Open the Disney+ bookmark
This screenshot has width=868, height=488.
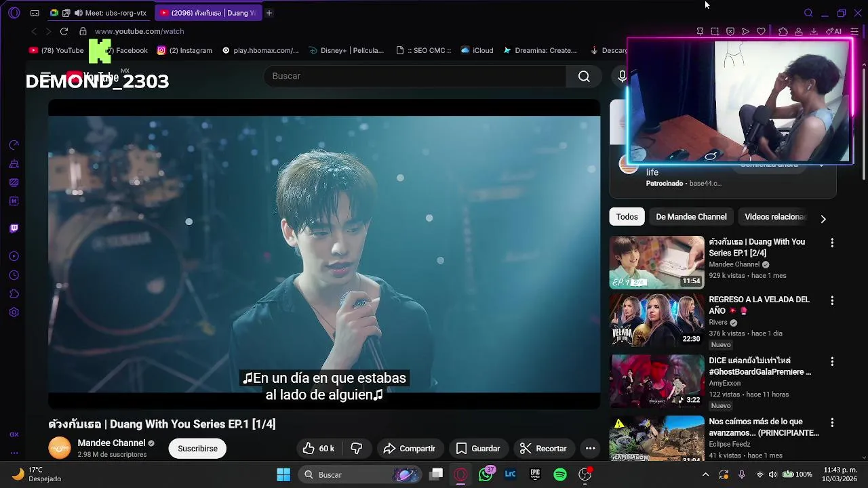(347, 50)
